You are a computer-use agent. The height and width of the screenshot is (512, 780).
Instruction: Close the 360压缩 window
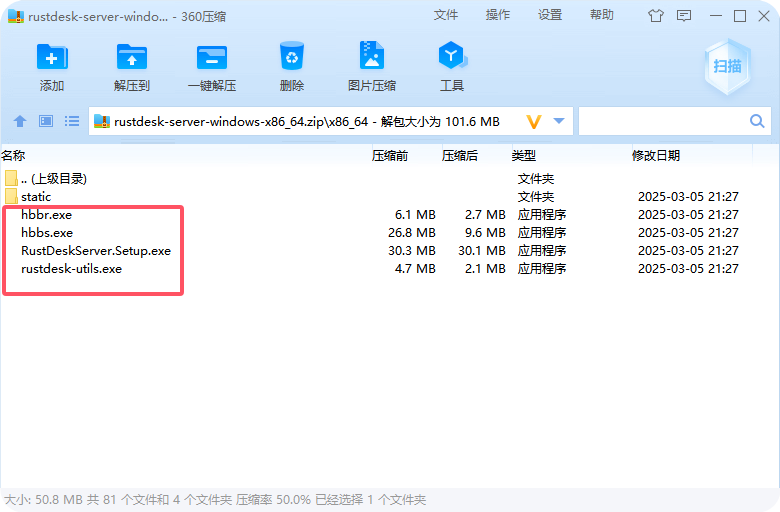tap(764, 16)
